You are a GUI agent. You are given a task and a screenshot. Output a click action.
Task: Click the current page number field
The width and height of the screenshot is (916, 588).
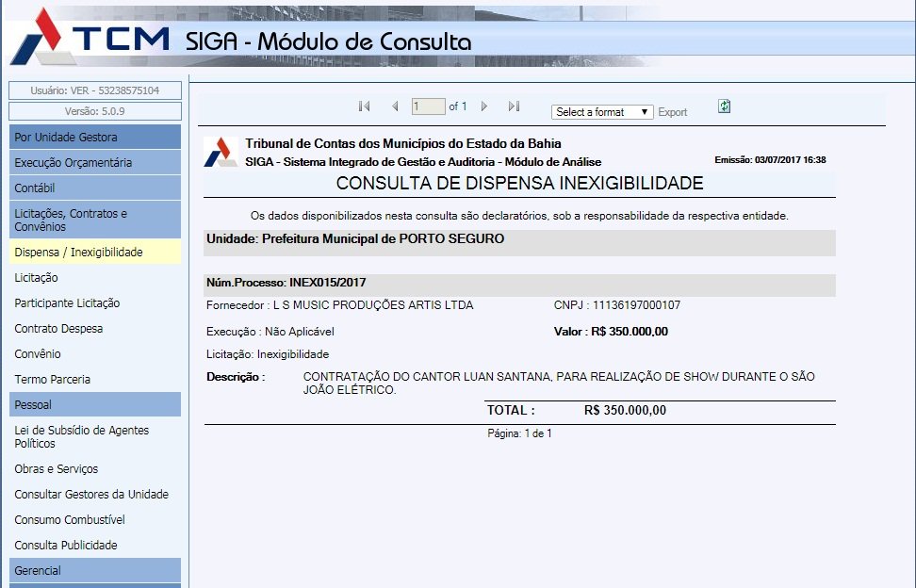(428, 107)
